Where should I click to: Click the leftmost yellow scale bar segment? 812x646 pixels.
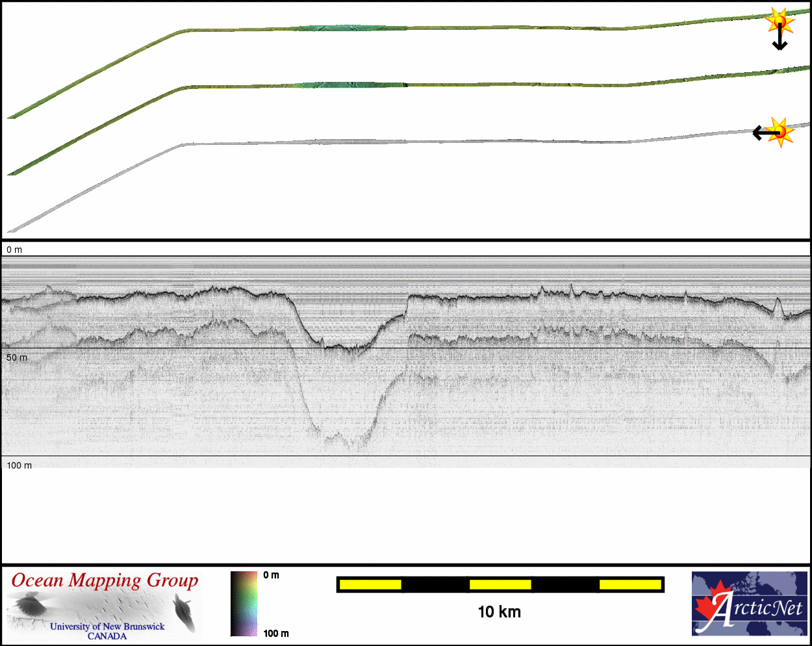point(370,585)
